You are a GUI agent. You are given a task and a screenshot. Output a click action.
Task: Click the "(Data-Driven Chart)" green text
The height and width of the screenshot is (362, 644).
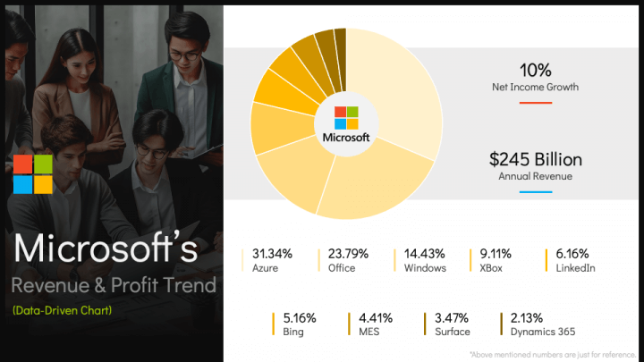click(x=62, y=310)
